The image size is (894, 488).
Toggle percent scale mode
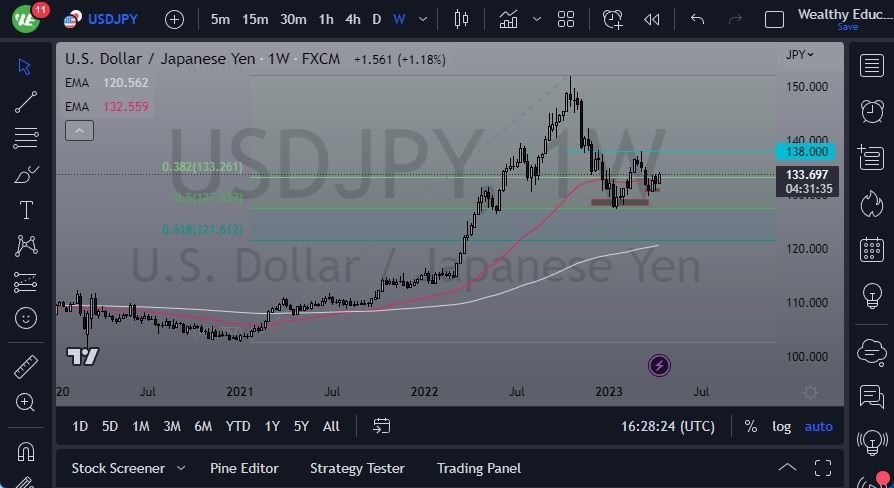tap(751, 426)
